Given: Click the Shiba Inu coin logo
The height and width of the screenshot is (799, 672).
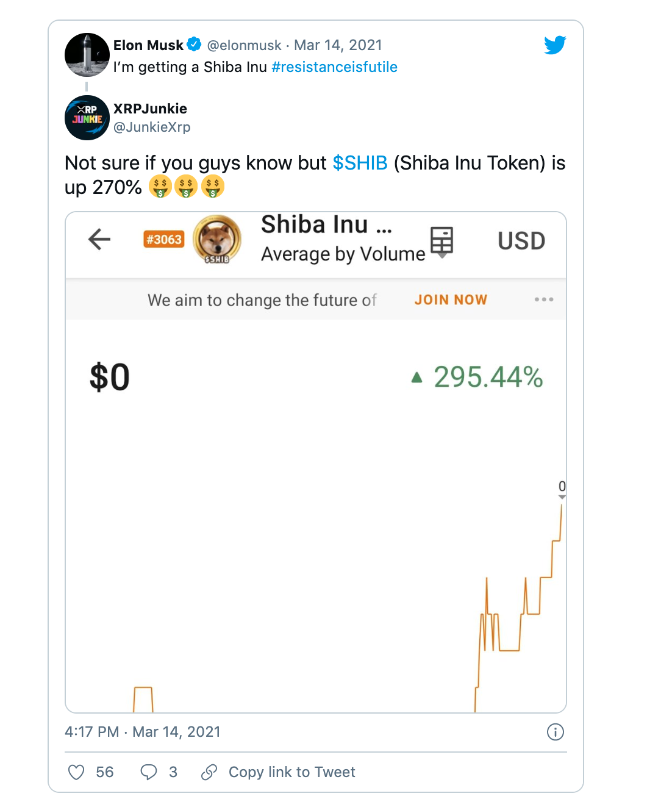Looking at the screenshot, I should [x=216, y=239].
